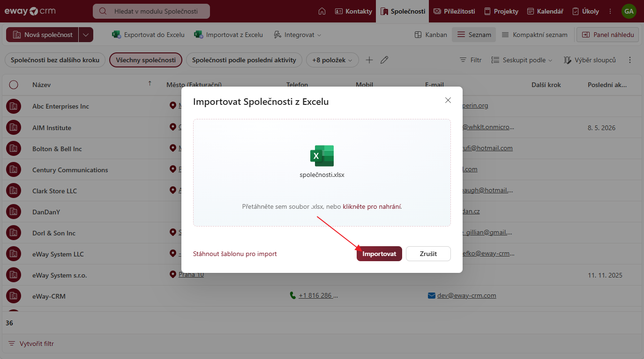This screenshot has height=359, width=644.
Task: Go to the Home icon in the top navigation
Action: pyautogui.click(x=322, y=11)
